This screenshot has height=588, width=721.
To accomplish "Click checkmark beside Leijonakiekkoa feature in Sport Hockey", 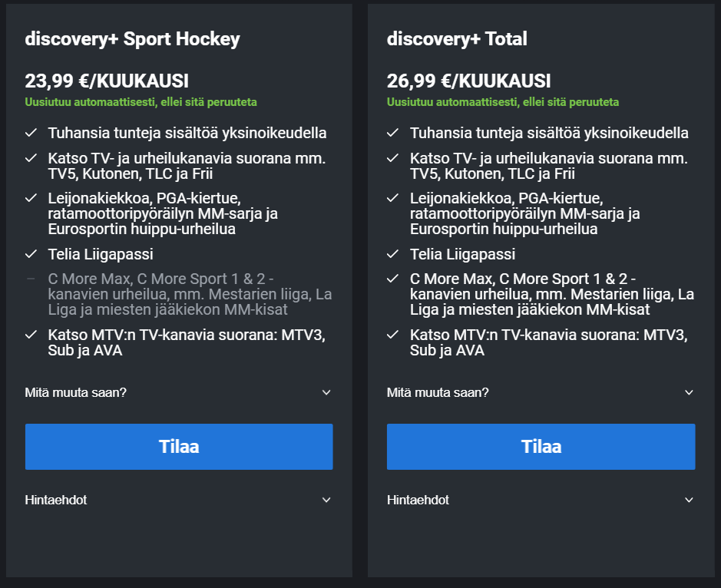I will 31,198.
